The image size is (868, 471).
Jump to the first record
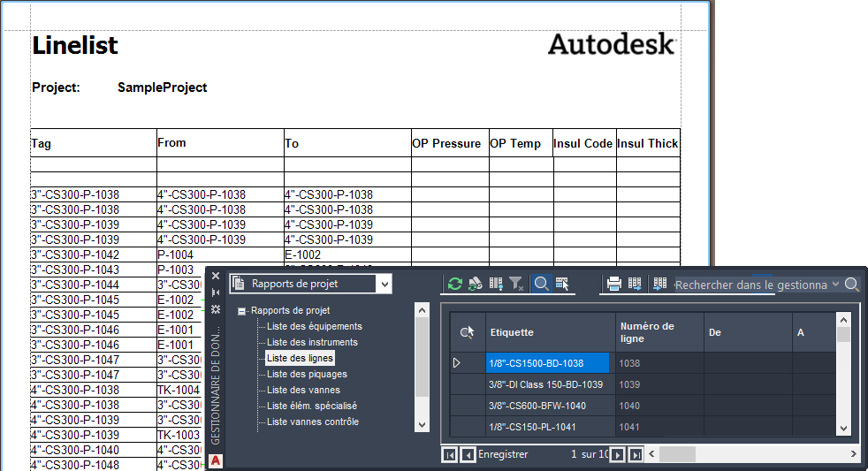click(x=449, y=454)
